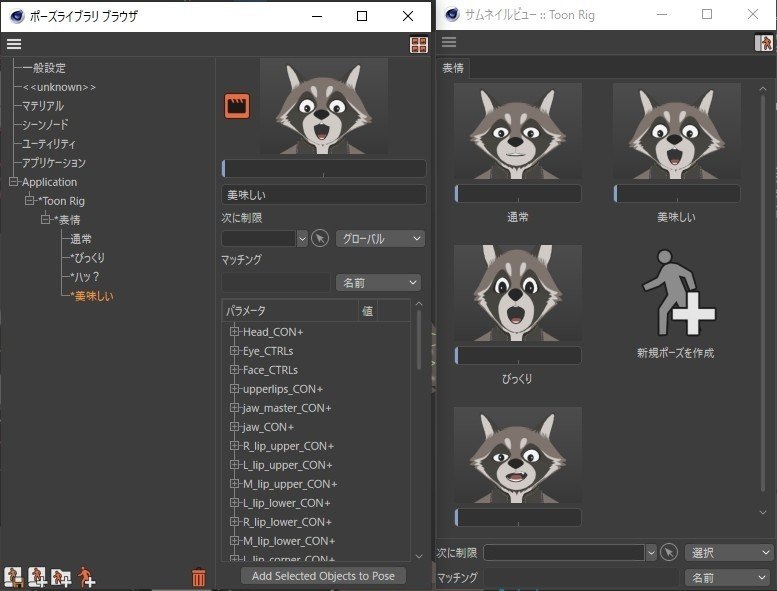
Task: Click the pose browser icon in Thumbnail View
Action: [764, 43]
